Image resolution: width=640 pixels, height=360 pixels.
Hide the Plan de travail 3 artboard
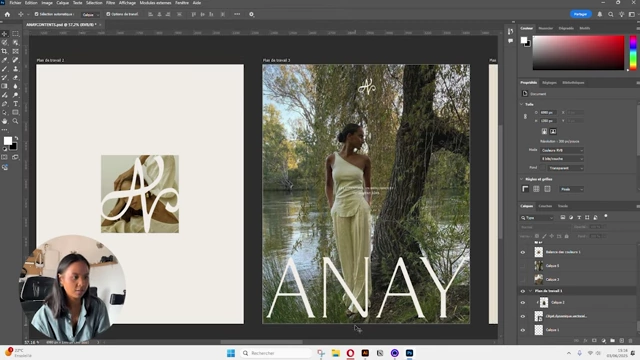click(523, 291)
